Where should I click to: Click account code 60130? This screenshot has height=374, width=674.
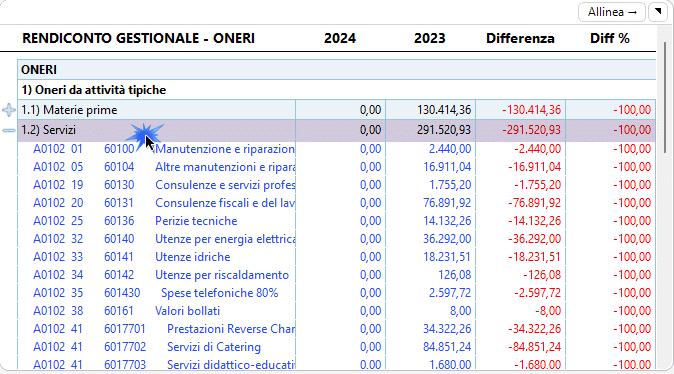pos(119,185)
